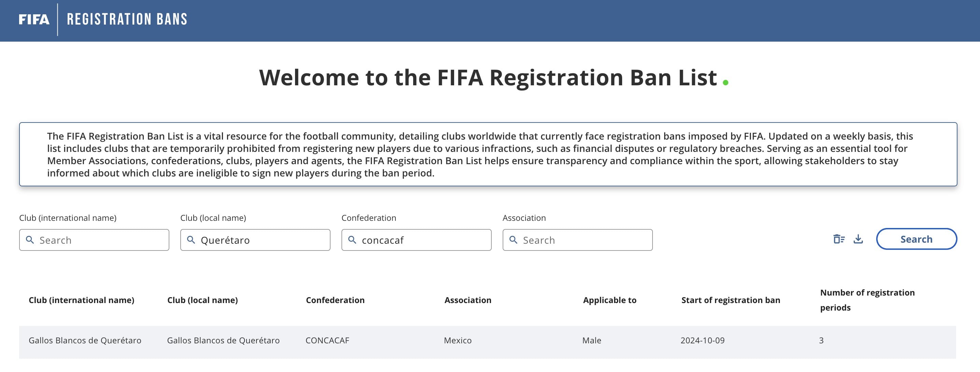This screenshot has width=980, height=372.
Task: Click the FIFA logo in the header
Action: (x=34, y=19)
